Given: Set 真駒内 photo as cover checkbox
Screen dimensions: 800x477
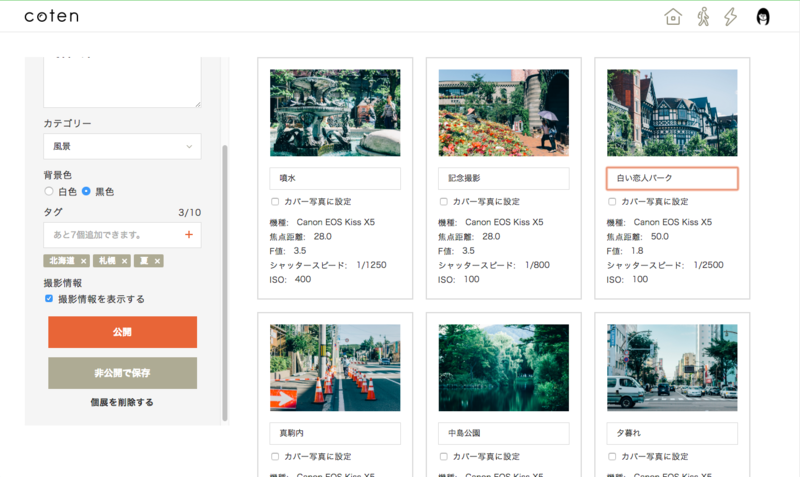Looking at the screenshot, I should point(275,457).
